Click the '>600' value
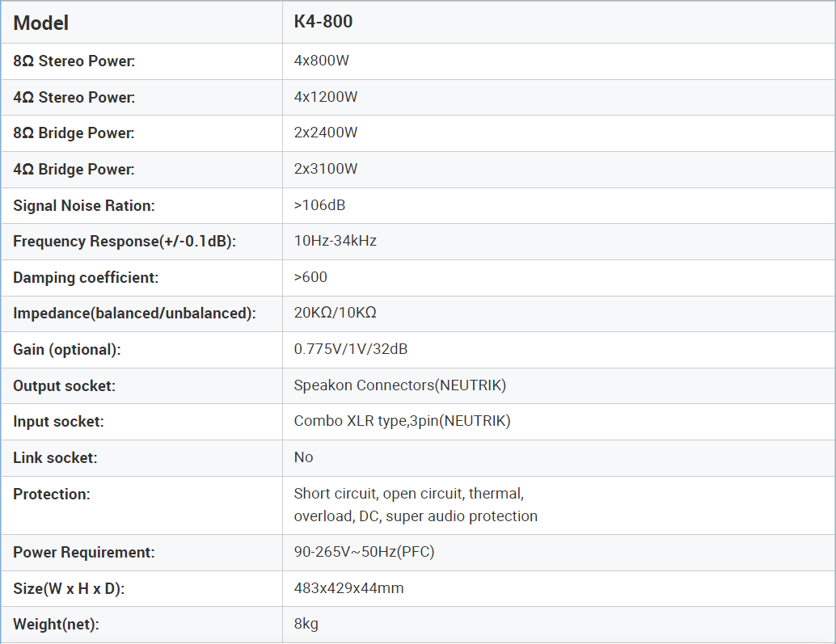 (x=310, y=276)
